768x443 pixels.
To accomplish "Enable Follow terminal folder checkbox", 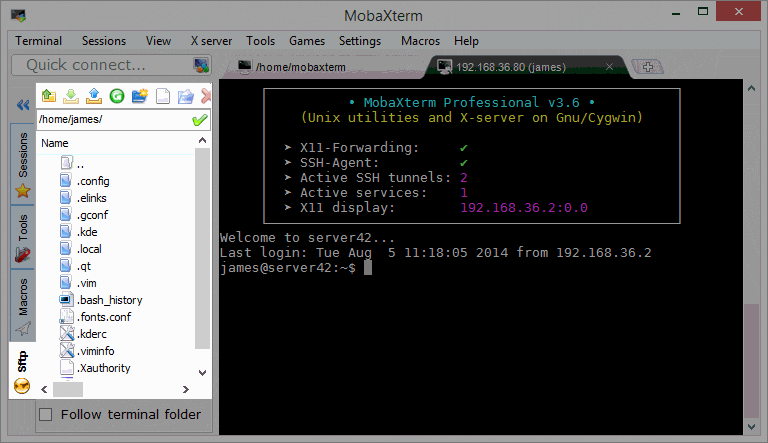I will [x=46, y=415].
